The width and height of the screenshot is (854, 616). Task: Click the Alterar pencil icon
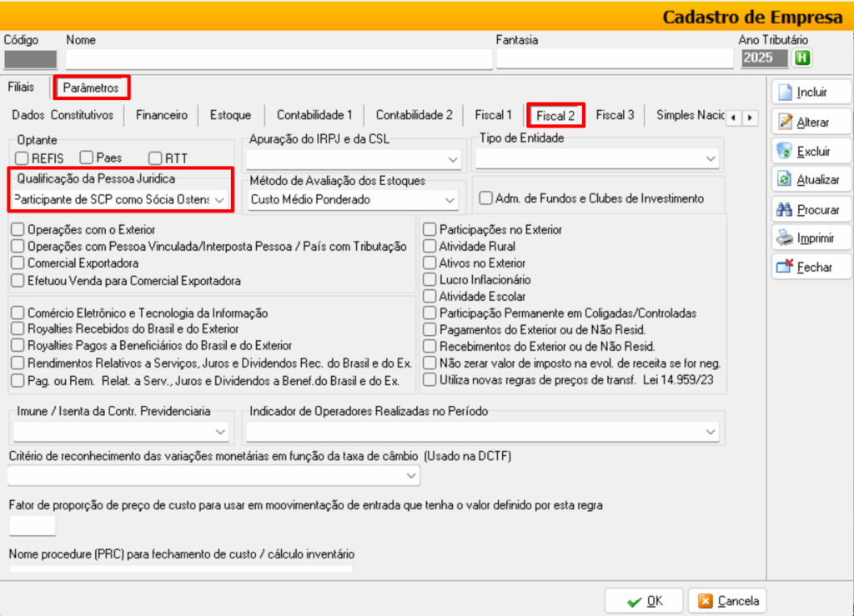(784, 122)
